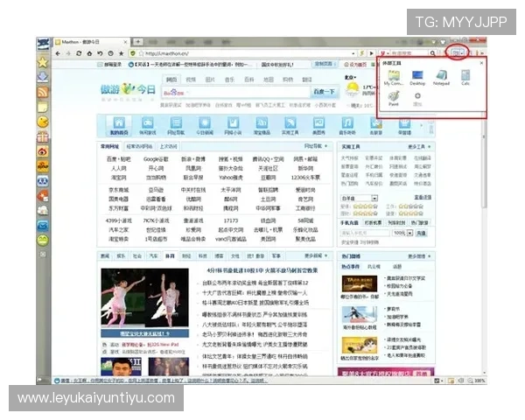Reload the page with refresh icon
Screen dimensions: 525x420
coord(79,53)
